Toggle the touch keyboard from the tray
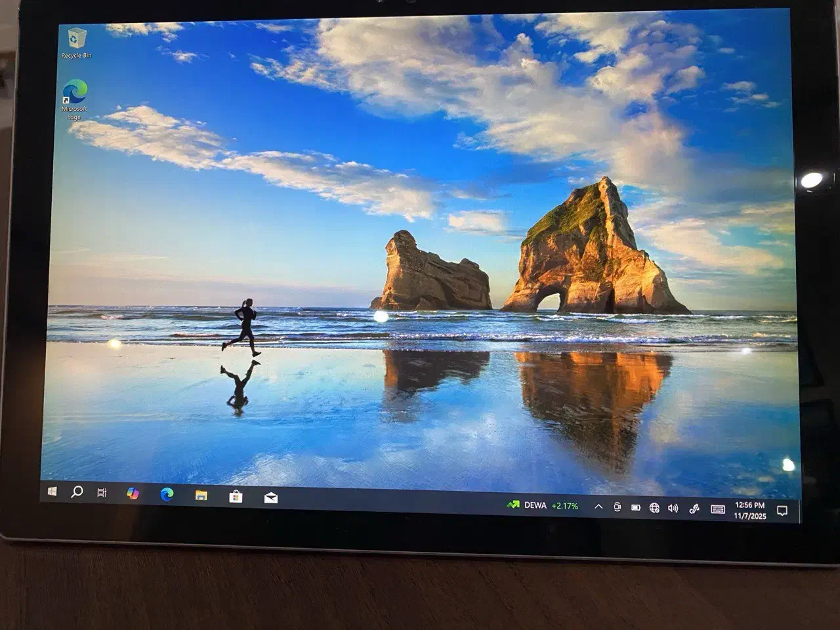 pos(717,509)
